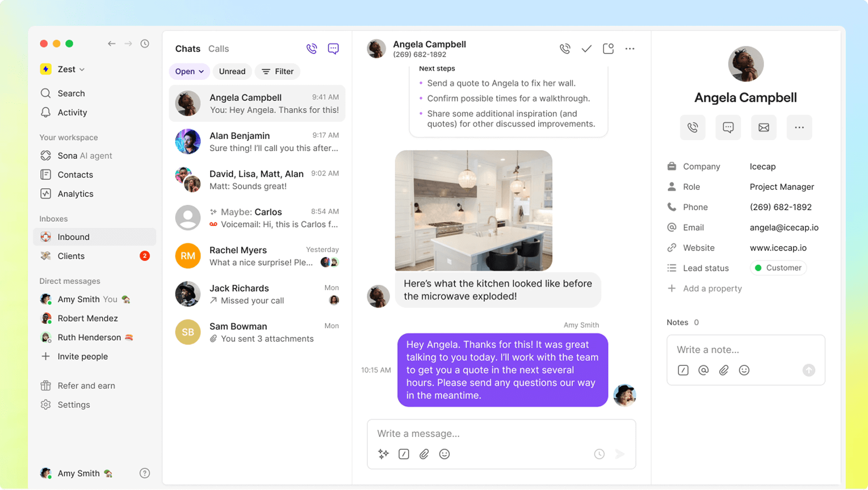Mention someone with @ icon in notes
Image resolution: width=868 pixels, height=490 pixels.
click(703, 370)
